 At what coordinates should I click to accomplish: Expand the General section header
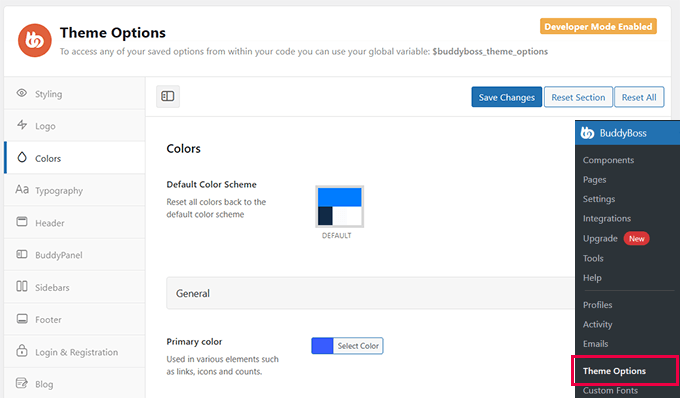[x=371, y=293]
